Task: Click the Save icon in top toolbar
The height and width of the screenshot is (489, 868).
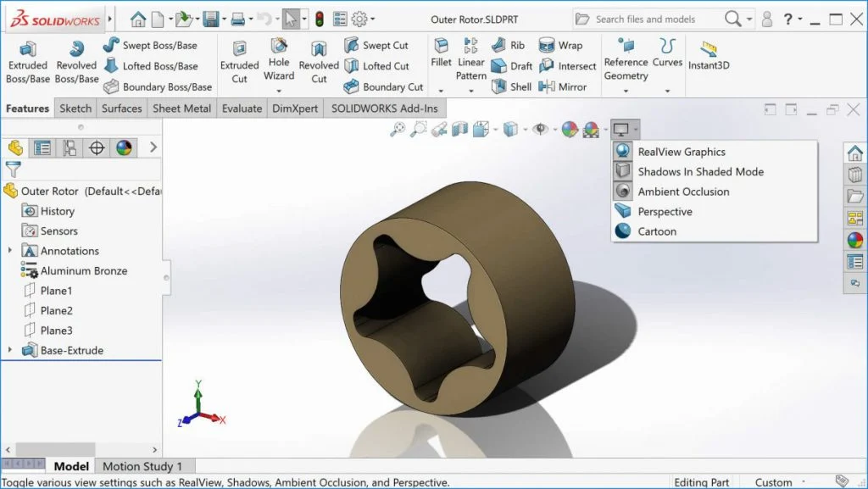Action: coord(211,19)
